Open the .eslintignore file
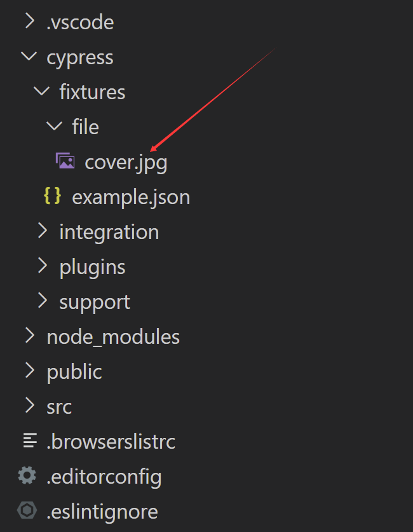The width and height of the screenshot is (413, 532). click(102, 512)
